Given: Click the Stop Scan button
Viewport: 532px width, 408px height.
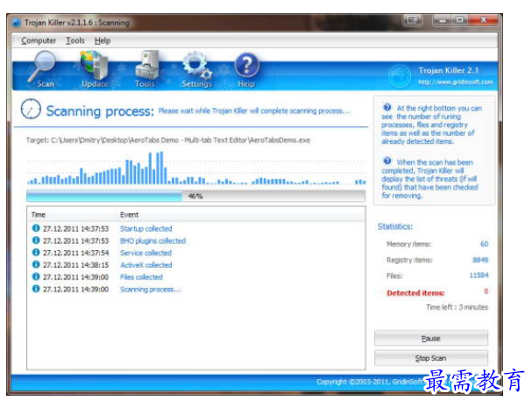Looking at the screenshot, I should [431, 358].
